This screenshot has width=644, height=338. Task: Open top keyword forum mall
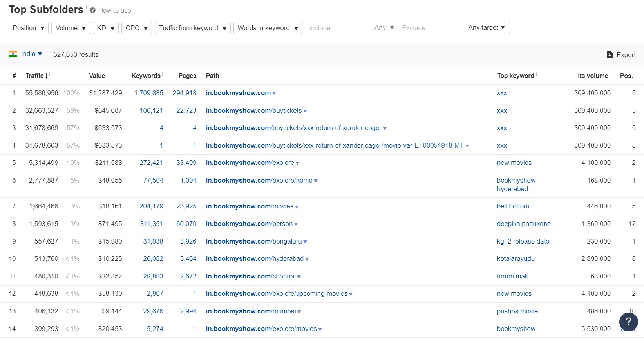pos(512,276)
